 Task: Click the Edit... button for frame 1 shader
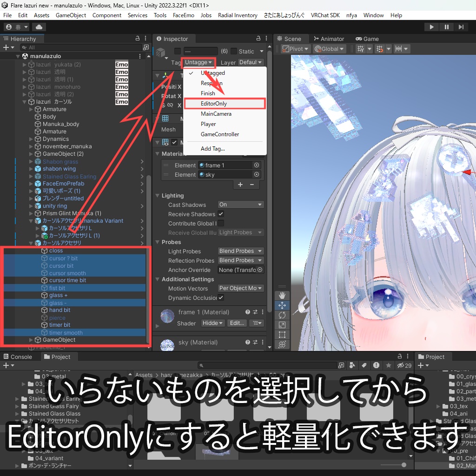tap(237, 323)
